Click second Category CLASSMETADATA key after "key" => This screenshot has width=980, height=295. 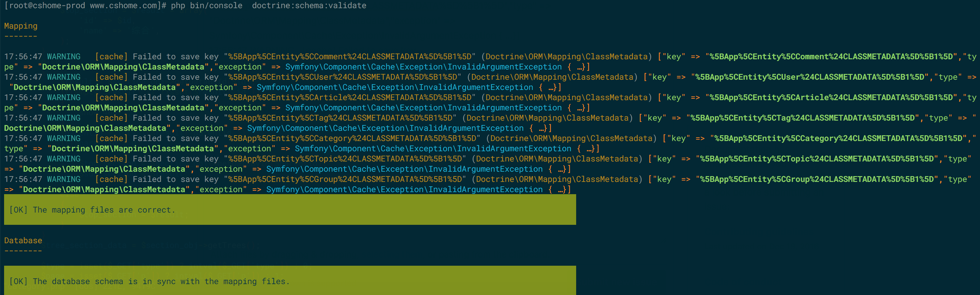point(838,138)
